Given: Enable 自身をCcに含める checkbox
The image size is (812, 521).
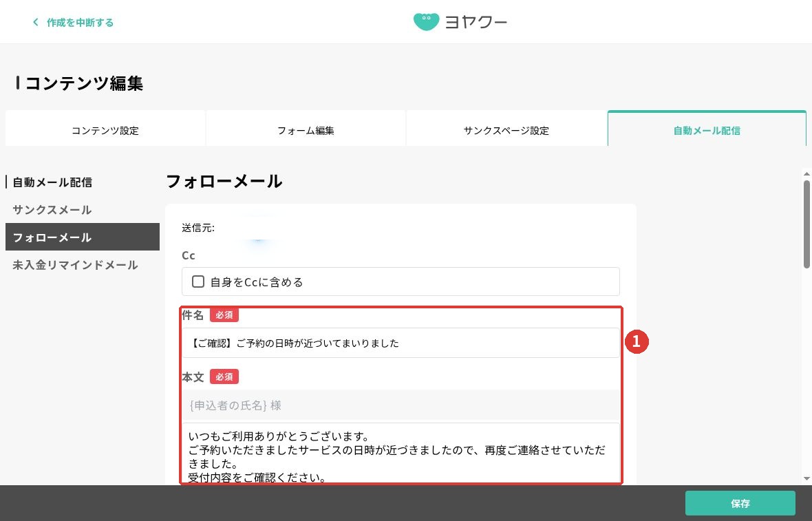Looking at the screenshot, I should tap(197, 281).
